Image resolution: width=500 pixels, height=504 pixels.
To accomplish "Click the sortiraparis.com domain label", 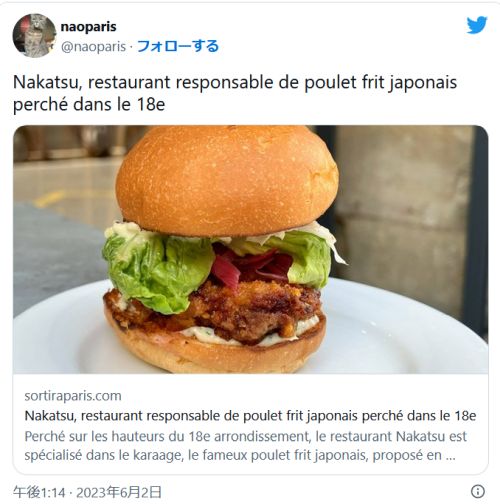I will coord(73,396).
